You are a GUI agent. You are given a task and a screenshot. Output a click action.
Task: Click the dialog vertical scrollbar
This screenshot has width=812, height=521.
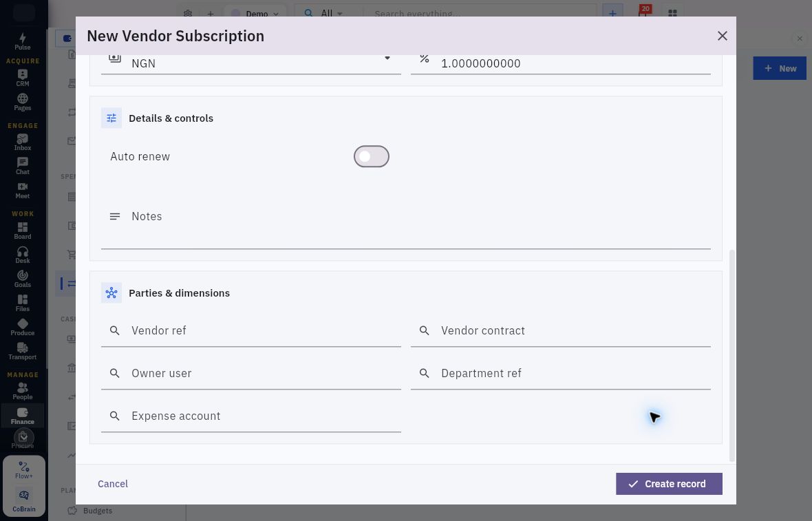731,355
